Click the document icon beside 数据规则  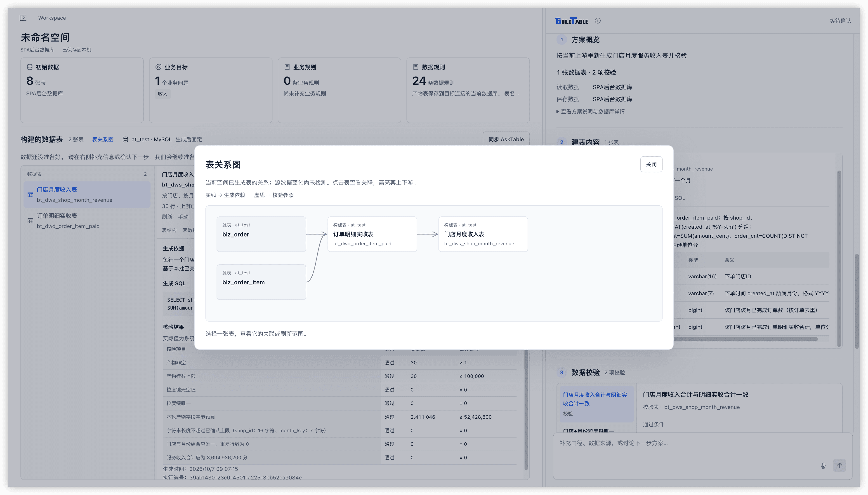[416, 67]
